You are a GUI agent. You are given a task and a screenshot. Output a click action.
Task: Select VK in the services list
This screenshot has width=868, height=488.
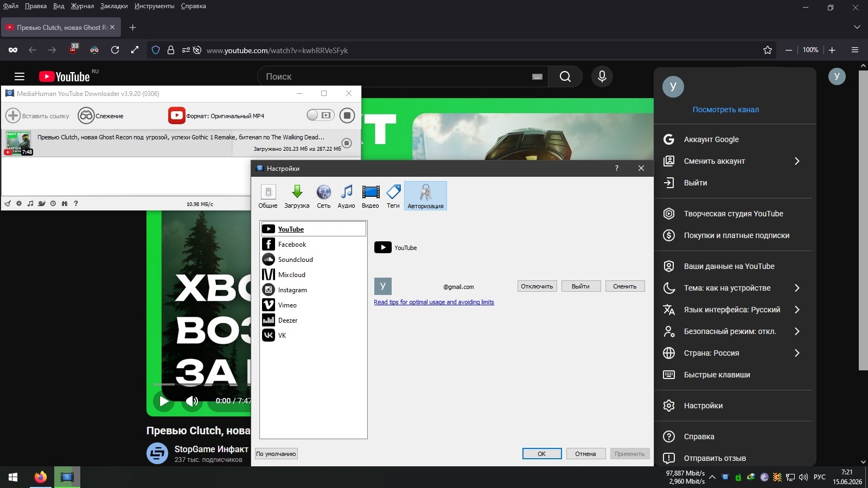tap(313, 335)
